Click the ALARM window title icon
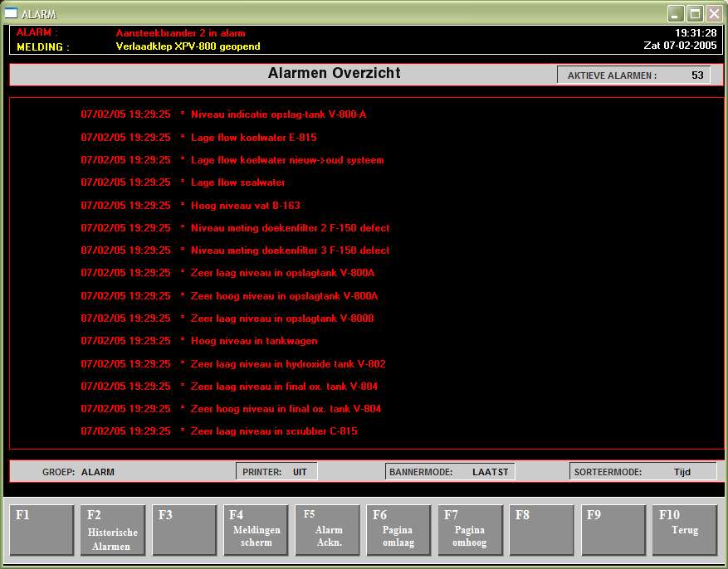This screenshot has width=728, height=569. tap(11, 13)
